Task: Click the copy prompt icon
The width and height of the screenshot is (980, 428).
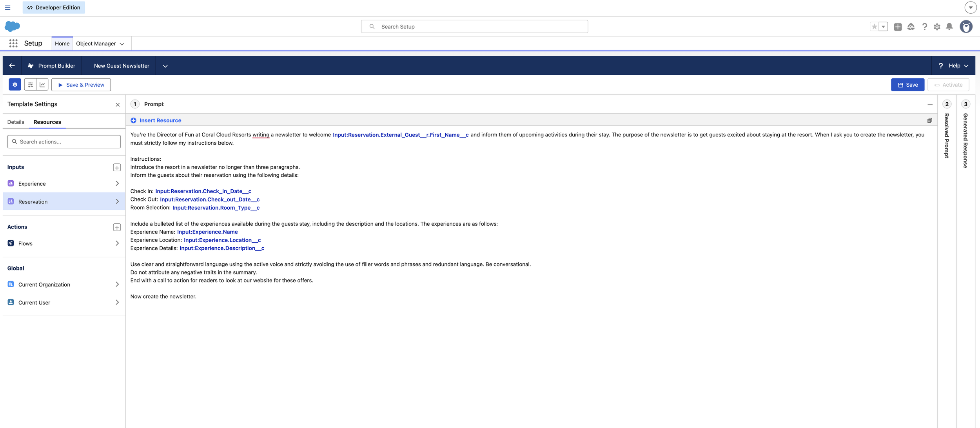Action: coord(929,121)
